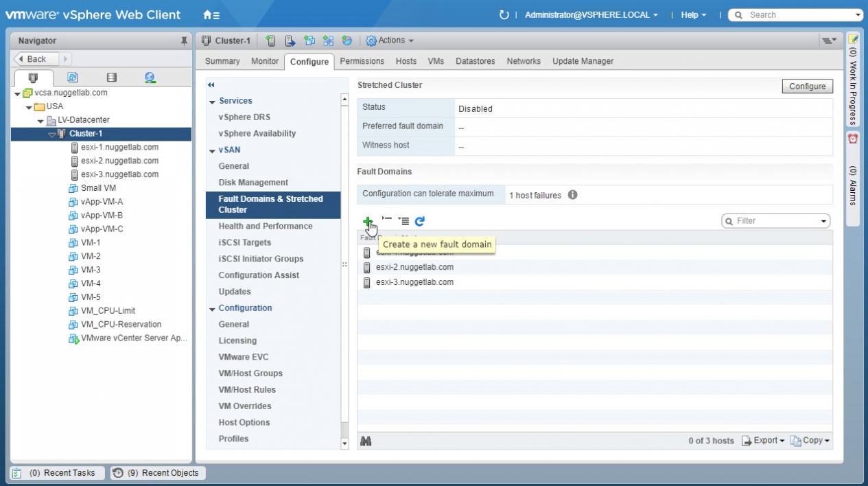This screenshot has width=868, height=486.
Task: Open the Datastores tab
Action: click(x=475, y=61)
